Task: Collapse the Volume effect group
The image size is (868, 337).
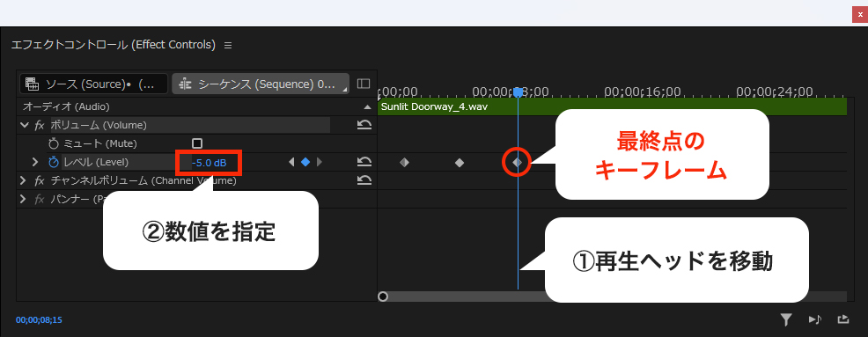Action: pos(24,125)
